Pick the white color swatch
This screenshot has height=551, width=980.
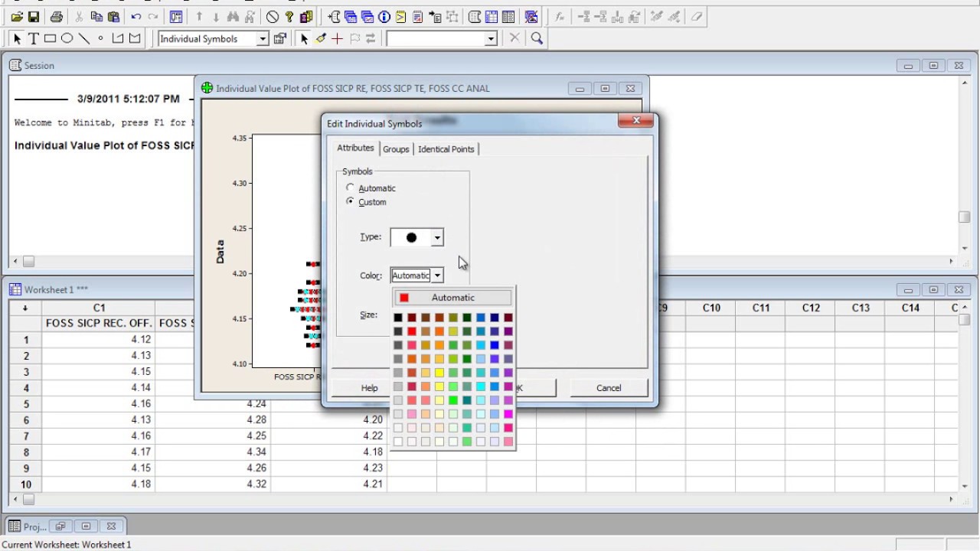coord(398,442)
